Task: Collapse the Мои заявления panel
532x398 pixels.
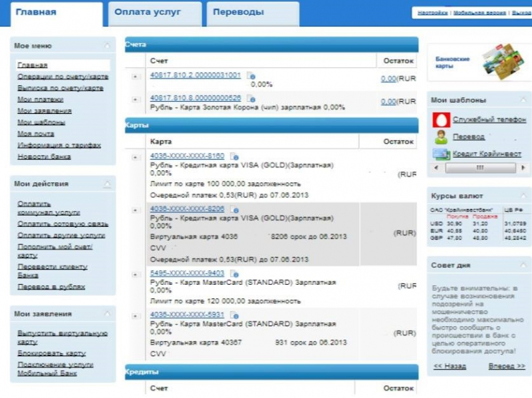Action: pos(107,313)
